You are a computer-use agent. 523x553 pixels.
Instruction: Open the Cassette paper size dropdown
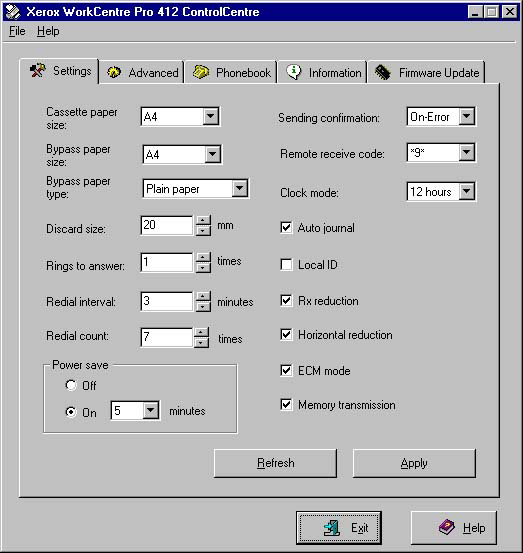(x=211, y=116)
